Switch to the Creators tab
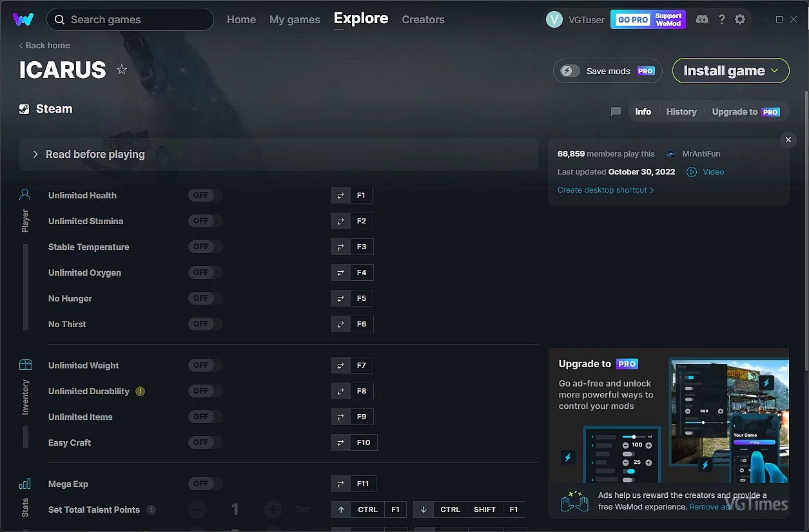809x532 pixels. point(423,20)
